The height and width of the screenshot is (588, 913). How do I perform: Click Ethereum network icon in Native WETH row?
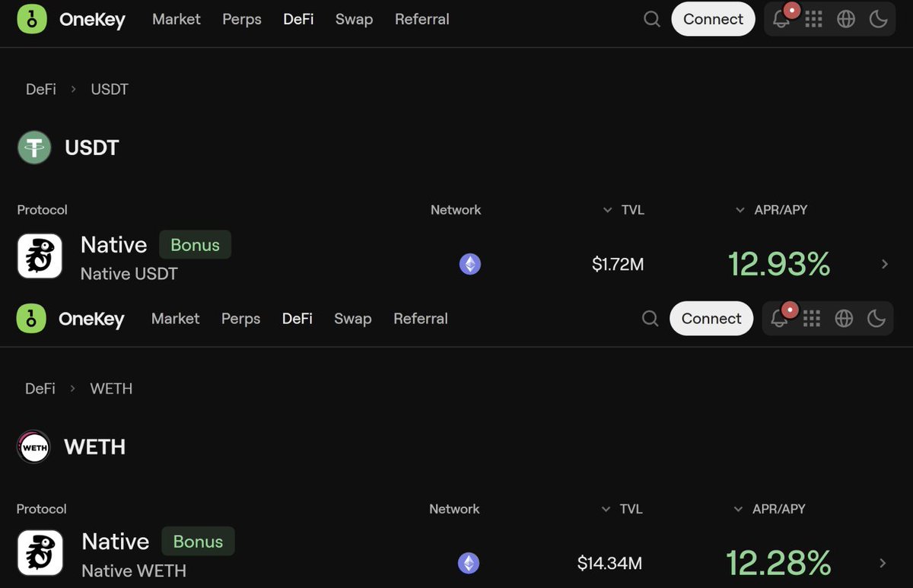click(469, 563)
